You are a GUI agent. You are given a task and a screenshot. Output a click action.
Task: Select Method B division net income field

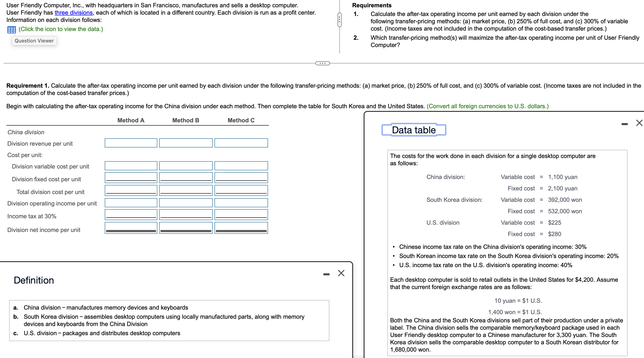coord(186,228)
